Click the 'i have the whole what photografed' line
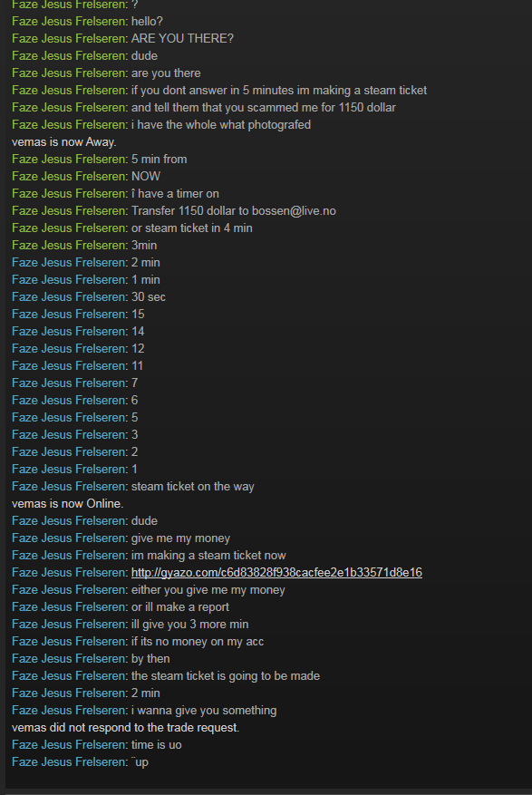 tap(221, 125)
